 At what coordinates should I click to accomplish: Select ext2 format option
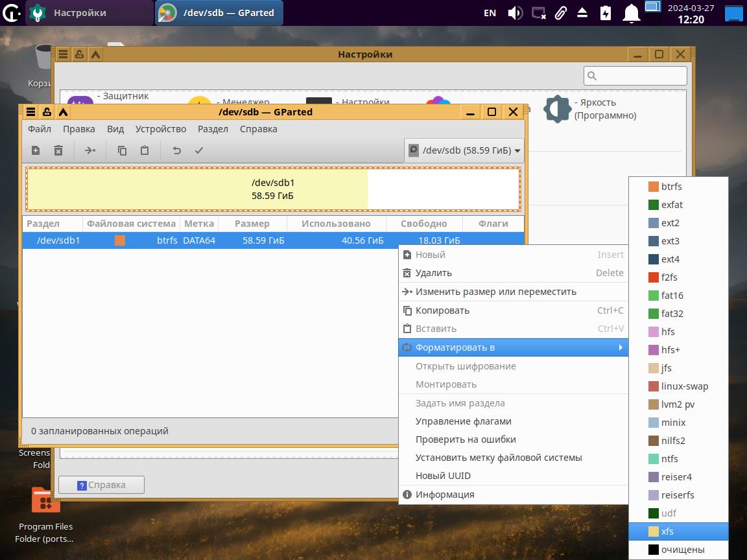coord(678,223)
